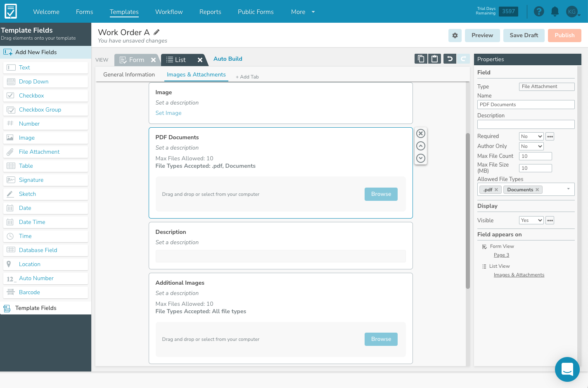This screenshot has height=388, width=588.
Task: Open the help question mark icon
Action: 539,12
